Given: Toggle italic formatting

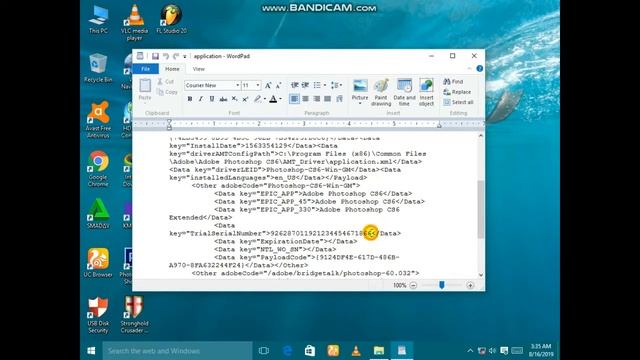Looking at the screenshot, I should [201, 99].
